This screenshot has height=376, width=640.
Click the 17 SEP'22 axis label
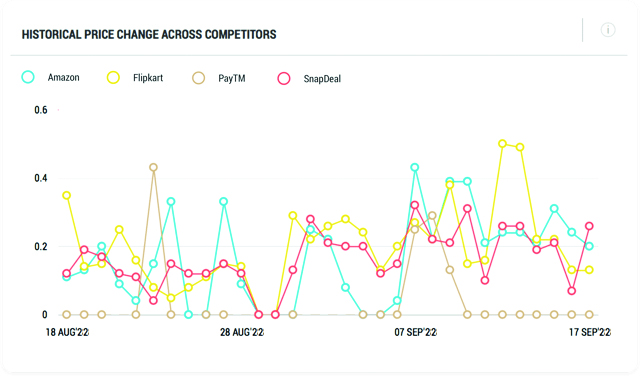tap(590, 332)
